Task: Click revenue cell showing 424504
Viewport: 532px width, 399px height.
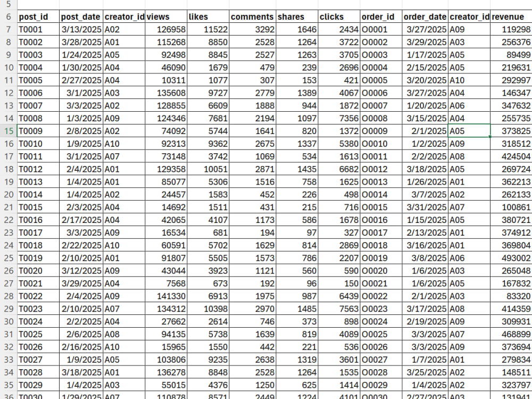Action: coord(511,156)
